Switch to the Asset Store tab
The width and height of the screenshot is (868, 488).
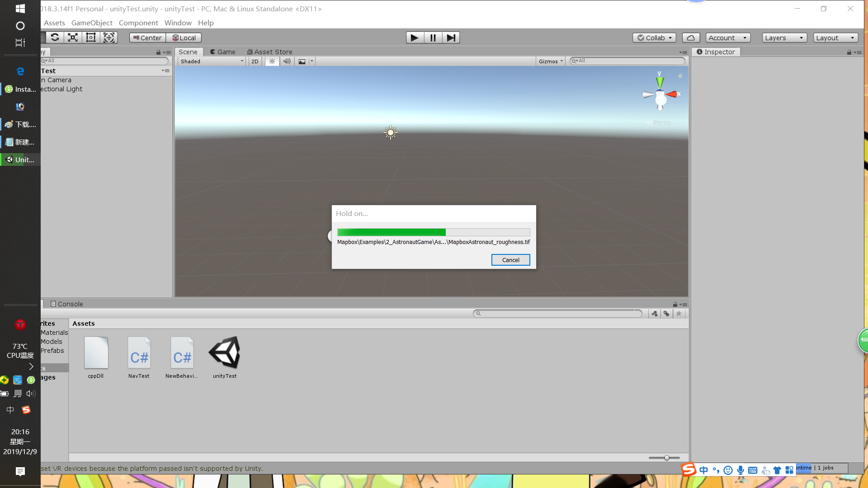click(x=269, y=52)
